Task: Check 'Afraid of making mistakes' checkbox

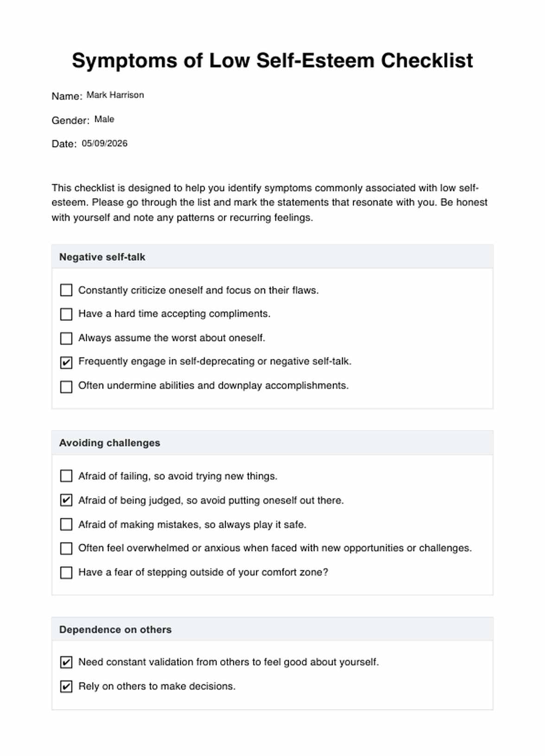Action: click(x=66, y=525)
